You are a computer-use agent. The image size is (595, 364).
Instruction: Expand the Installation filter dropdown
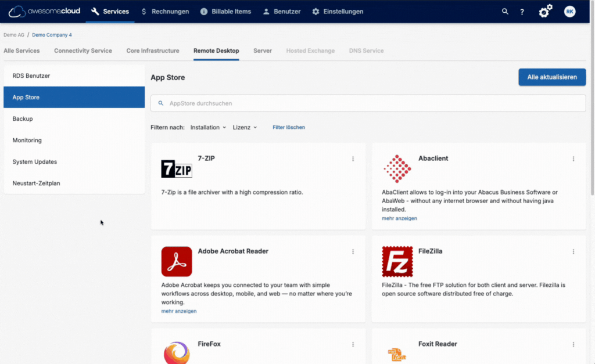coord(209,127)
